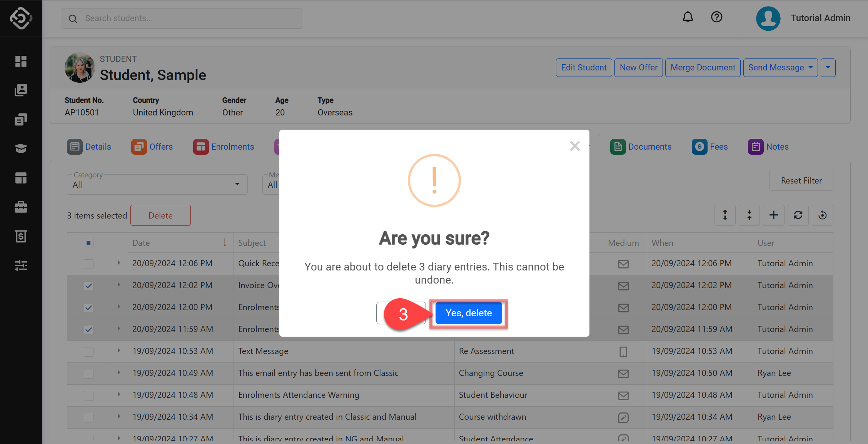The height and width of the screenshot is (444, 868).
Task: Click the Sample Student profile photo
Action: point(80,68)
